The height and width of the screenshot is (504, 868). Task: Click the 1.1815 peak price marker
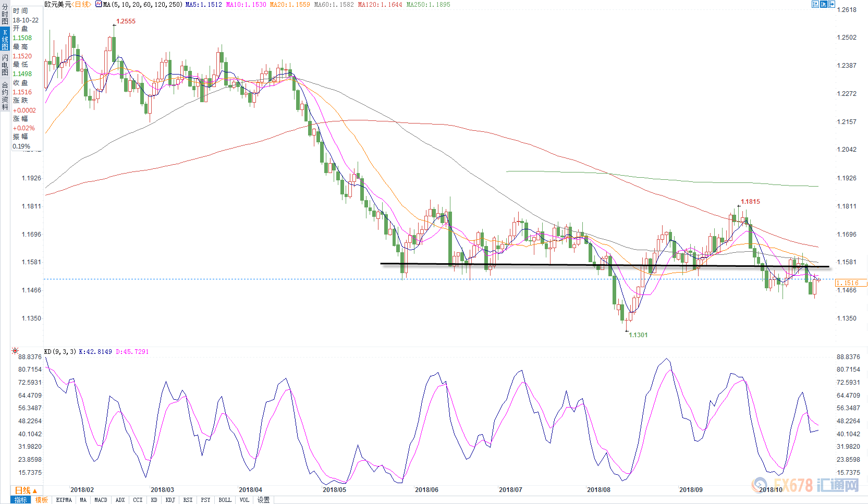pyautogui.click(x=750, y=202)
